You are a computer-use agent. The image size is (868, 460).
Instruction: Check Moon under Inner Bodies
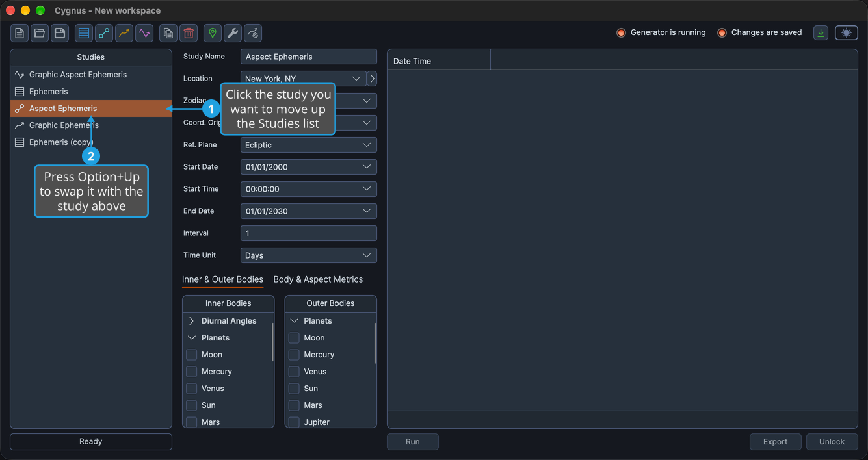[x=192, y=355]
